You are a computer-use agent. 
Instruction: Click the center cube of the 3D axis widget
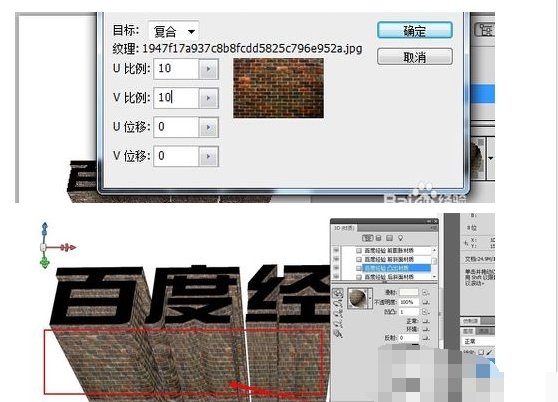(43, 247)
